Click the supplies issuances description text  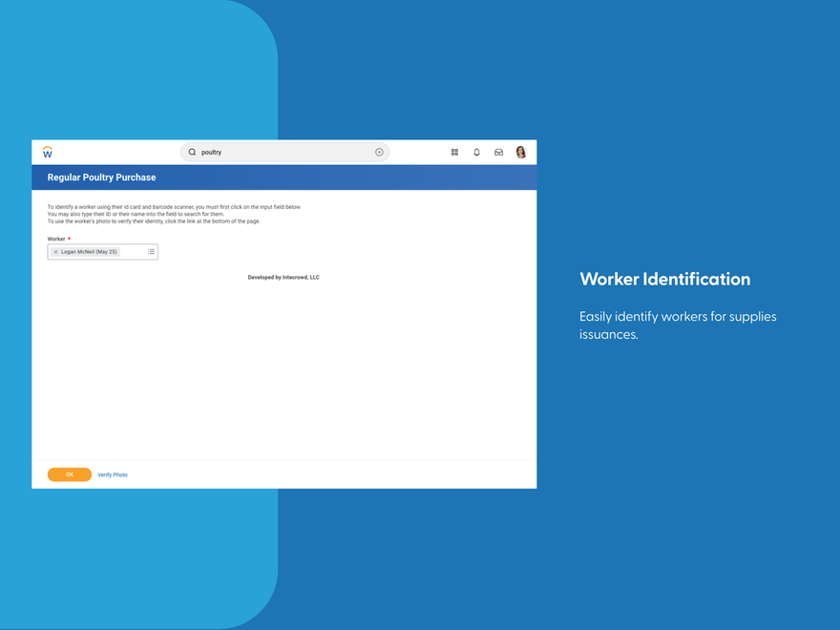[x=678, y=325]
